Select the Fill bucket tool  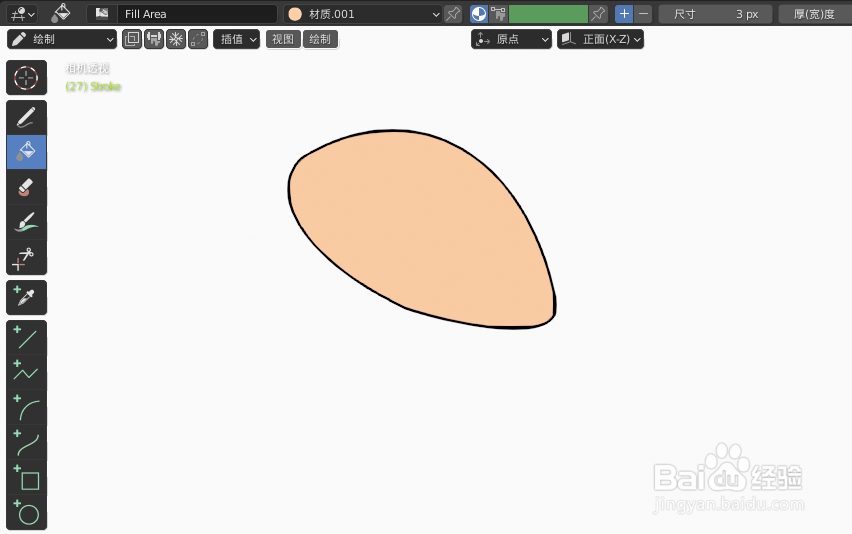coord(26,152)
